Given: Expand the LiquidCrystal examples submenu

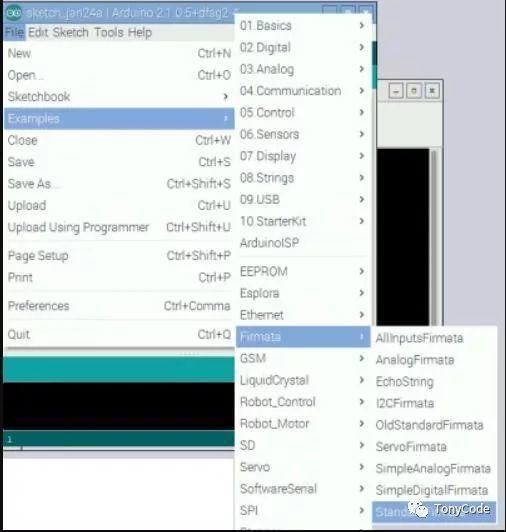Looking at the screenshot, I should click(302, 380).
